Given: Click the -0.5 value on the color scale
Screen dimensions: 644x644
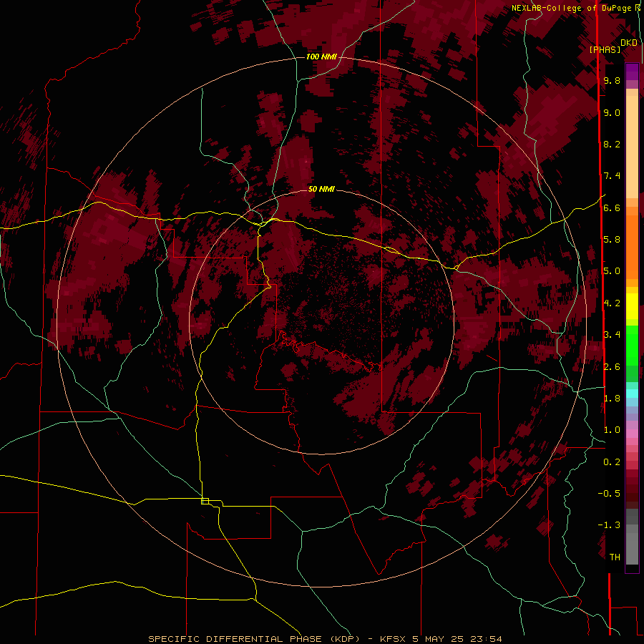Looking at the screenshot, I should click(609, 494).
